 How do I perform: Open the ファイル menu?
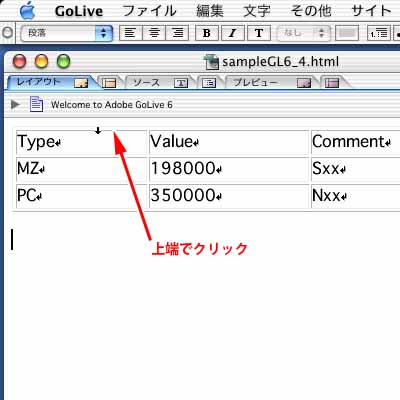pyautogui.click(x=149, y=11)
